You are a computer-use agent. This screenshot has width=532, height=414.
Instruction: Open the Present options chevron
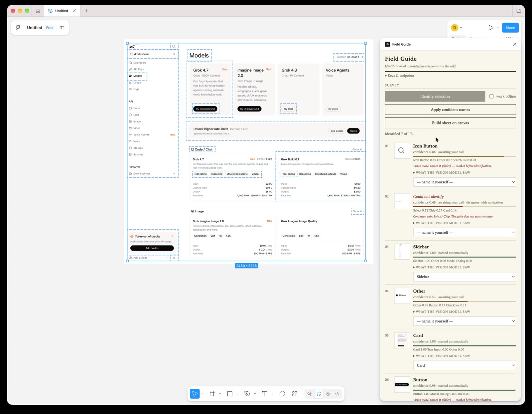[498, 28]
